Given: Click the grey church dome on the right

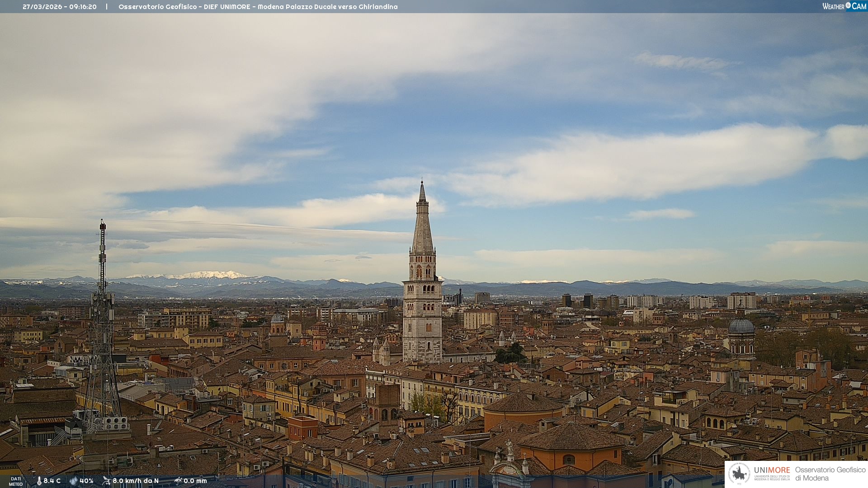Looking at the screenshot, I should [741, 327].
